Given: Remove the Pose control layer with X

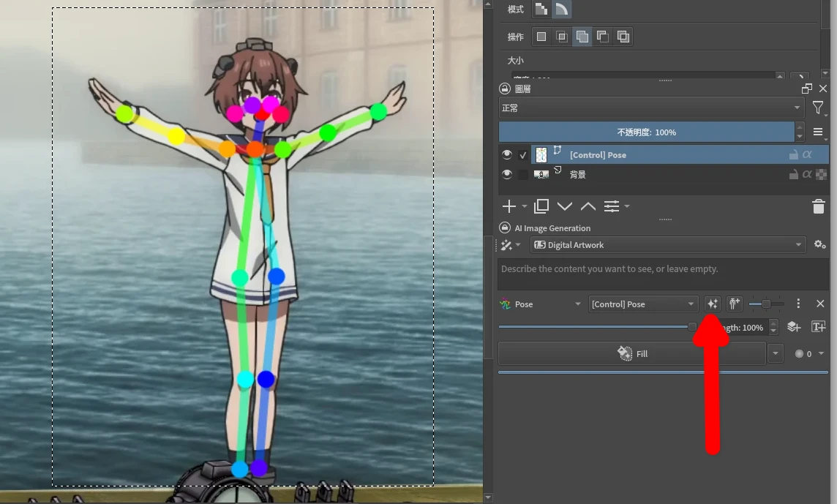Looking at the screenshot, I should (x=820, y=304).
